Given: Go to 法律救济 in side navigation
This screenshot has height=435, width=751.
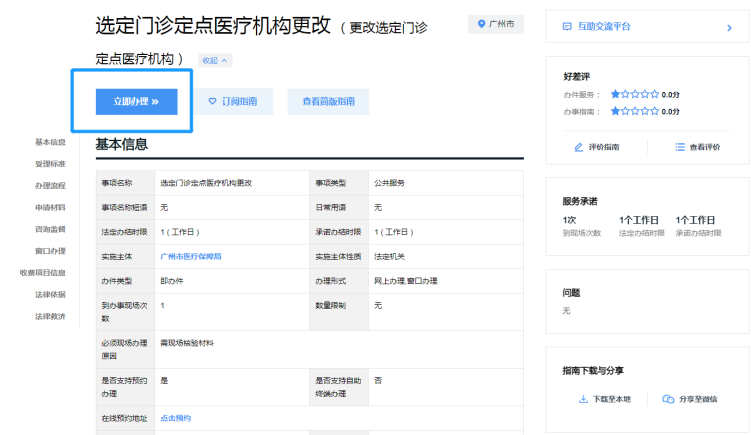Looking at the screenshot, I should [50, 316].
